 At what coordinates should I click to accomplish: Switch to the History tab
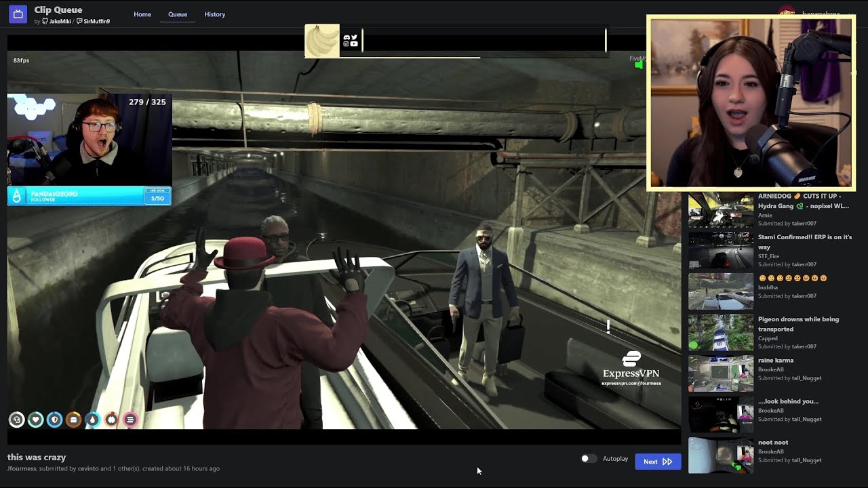pyautogui.click(x=215, y=14)
